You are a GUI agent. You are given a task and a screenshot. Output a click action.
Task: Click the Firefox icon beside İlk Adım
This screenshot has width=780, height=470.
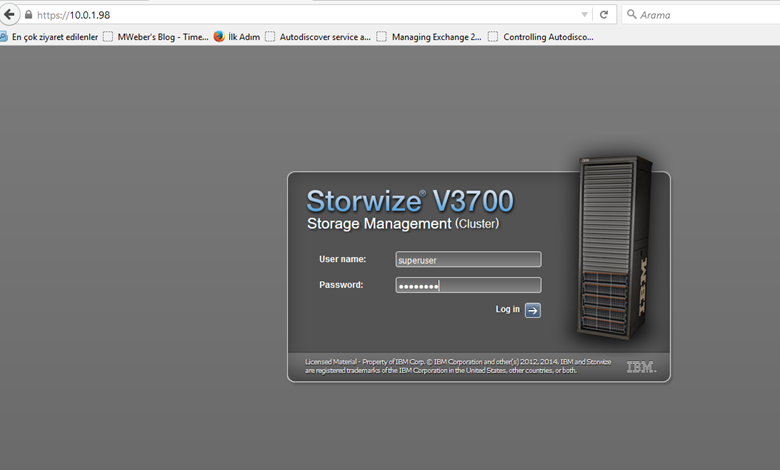tap(219, 36)
